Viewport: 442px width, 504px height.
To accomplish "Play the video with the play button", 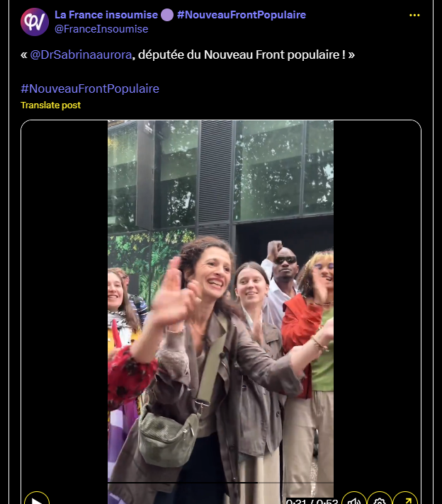I will 37,499.
